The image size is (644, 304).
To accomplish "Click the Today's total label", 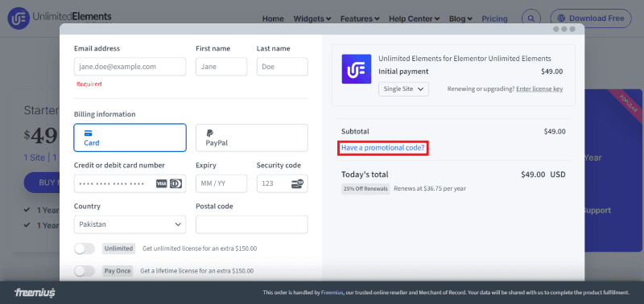I will [365, 175].
